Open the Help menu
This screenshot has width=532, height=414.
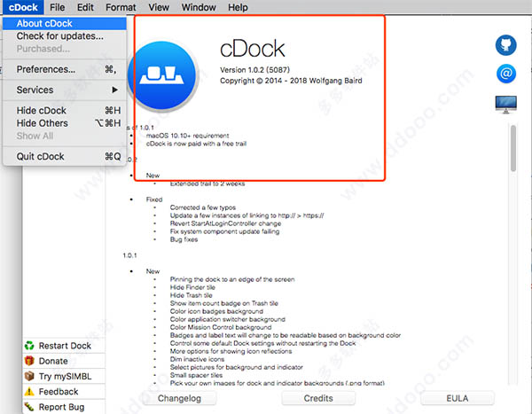[238, 7]
